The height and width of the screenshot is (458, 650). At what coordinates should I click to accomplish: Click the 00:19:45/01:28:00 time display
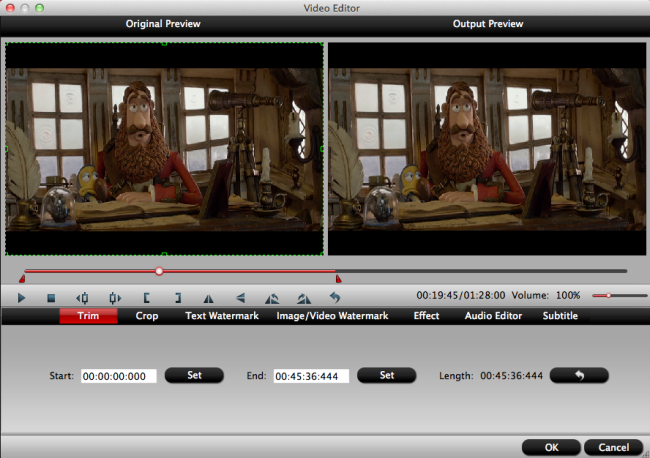[461, 295]
